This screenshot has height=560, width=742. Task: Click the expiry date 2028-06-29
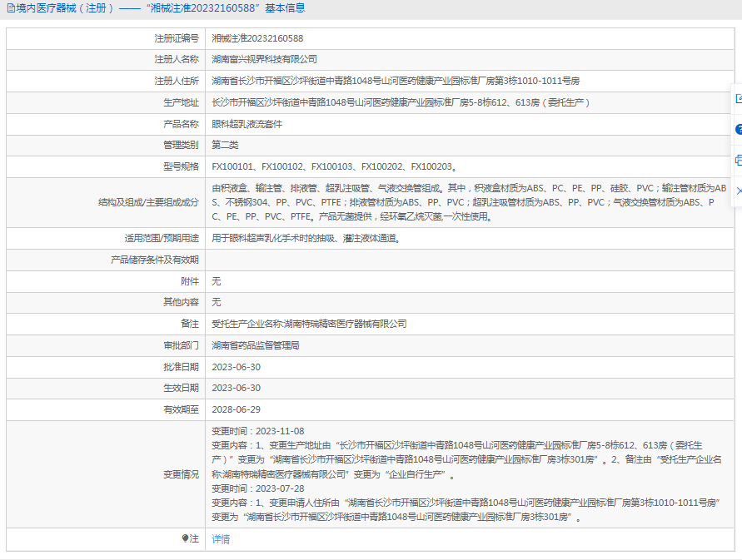(236, 409)
